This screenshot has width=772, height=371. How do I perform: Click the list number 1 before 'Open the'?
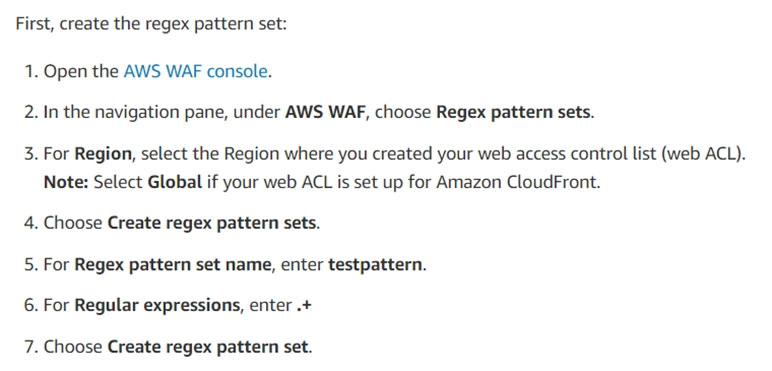(x=31, y=71)
